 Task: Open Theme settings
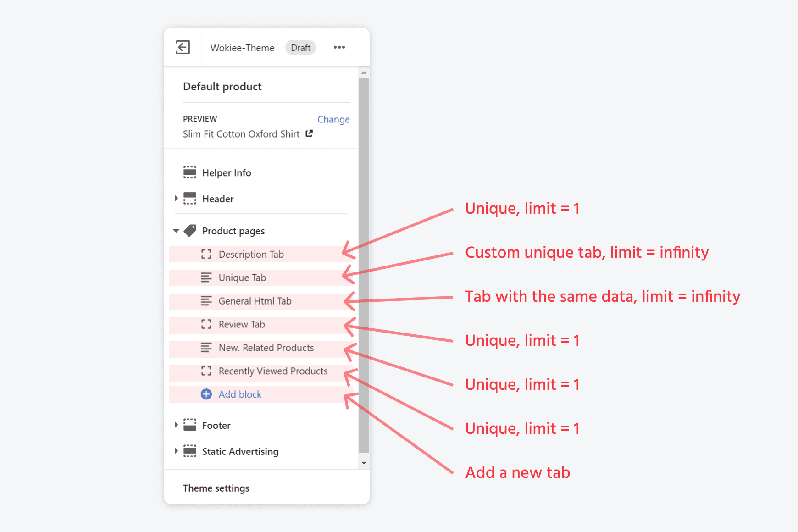216,488
